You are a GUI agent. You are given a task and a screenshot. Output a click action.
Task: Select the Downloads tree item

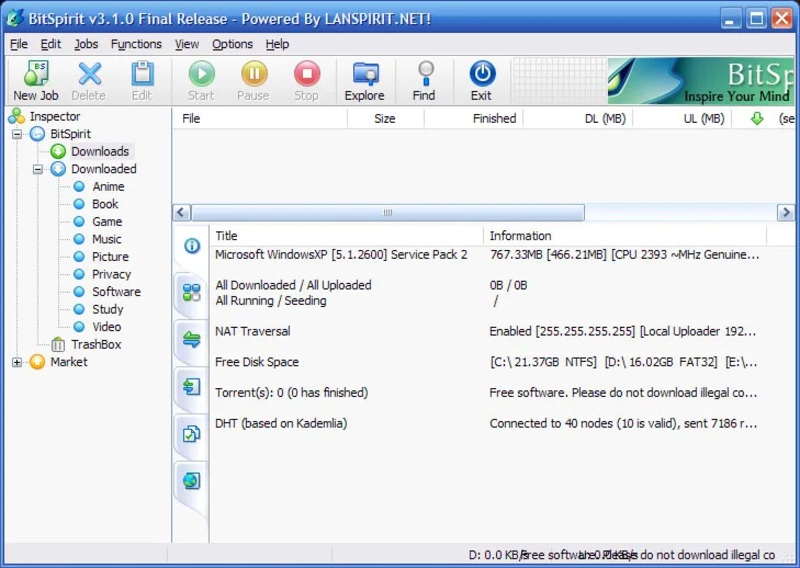pos(99,151)
